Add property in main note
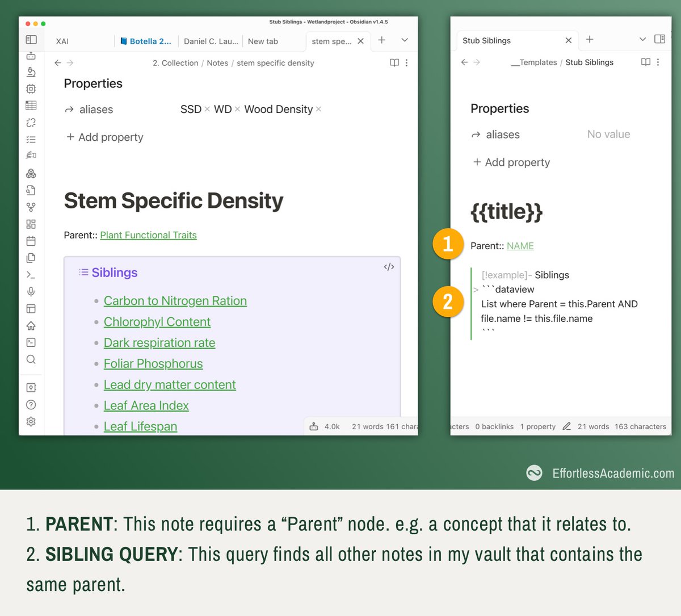Screen dimensions: 681x616 105,137
